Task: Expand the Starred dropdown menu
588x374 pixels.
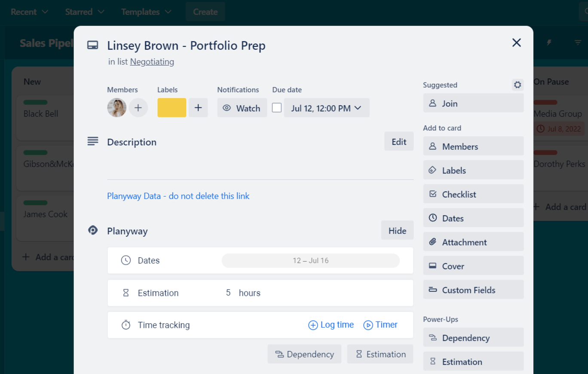Action: tap(85, 12)
